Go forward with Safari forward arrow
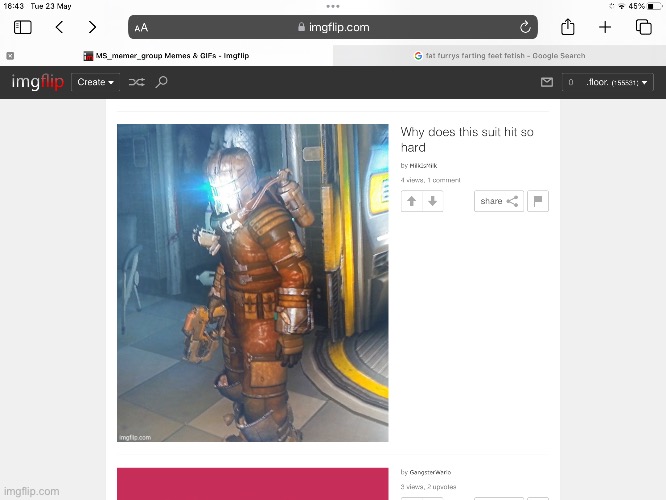 pos(92,27)
